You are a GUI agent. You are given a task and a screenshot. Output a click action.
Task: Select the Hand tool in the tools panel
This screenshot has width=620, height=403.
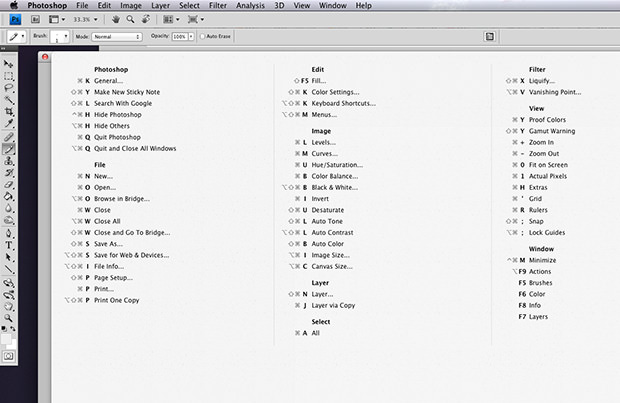[8, 307]
